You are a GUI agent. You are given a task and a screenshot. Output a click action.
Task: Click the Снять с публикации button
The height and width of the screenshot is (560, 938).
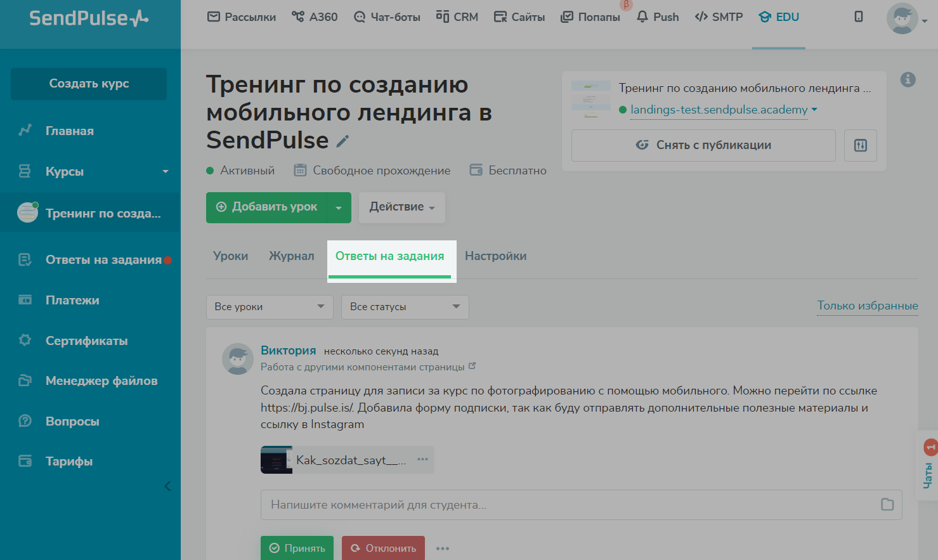point(703,145)
